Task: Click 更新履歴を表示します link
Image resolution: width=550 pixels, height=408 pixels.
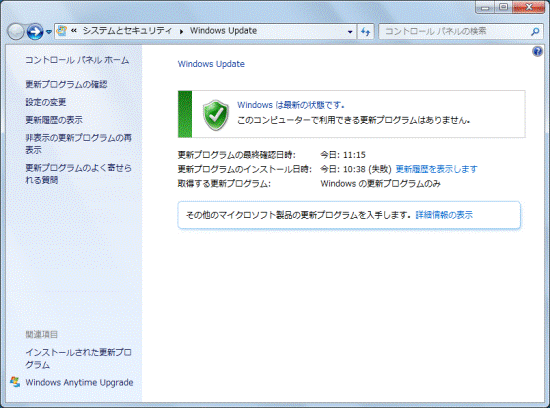Action: (436, 169)
